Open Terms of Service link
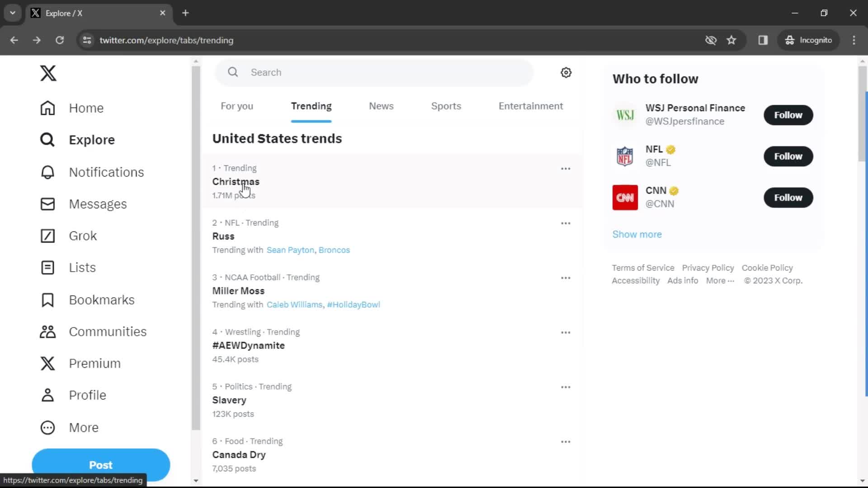 click(x=643, y=268)
